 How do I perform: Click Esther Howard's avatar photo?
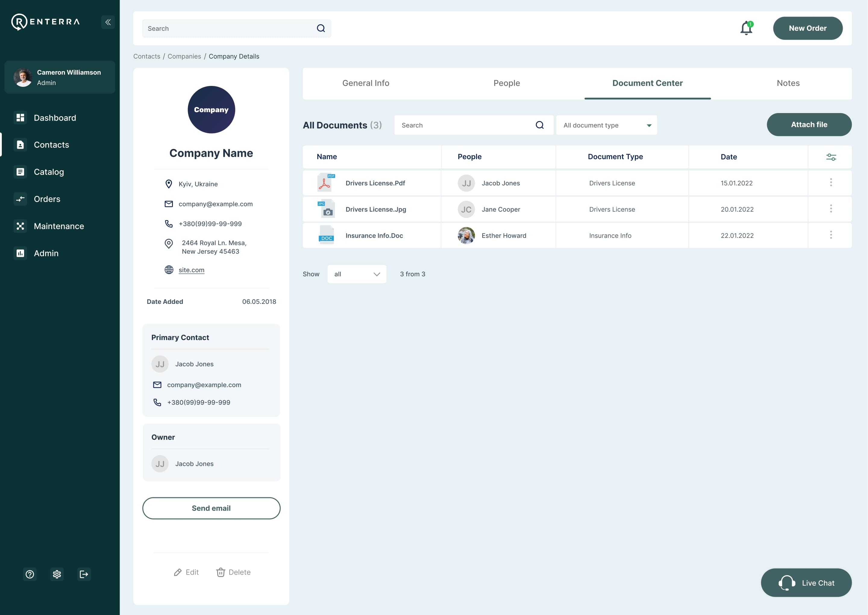[x=466, y=235]
